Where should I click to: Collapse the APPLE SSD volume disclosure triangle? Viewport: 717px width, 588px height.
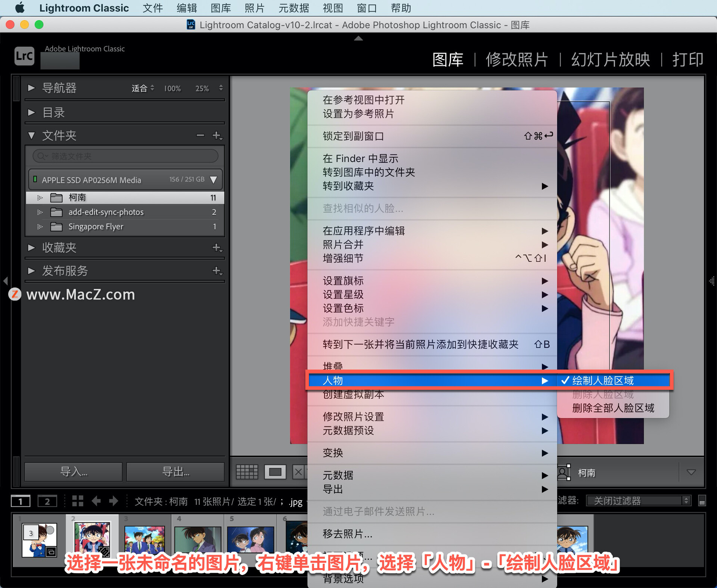pos(214,180)
